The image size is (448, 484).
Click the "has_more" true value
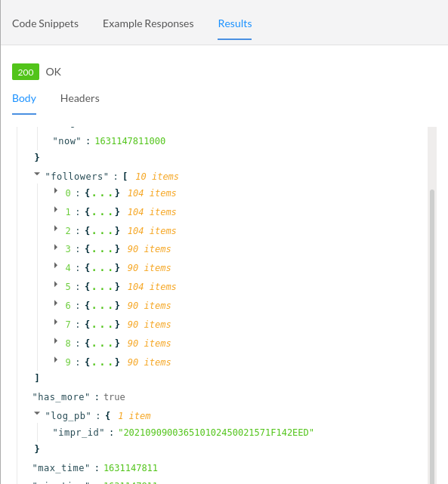coord(114,397)
